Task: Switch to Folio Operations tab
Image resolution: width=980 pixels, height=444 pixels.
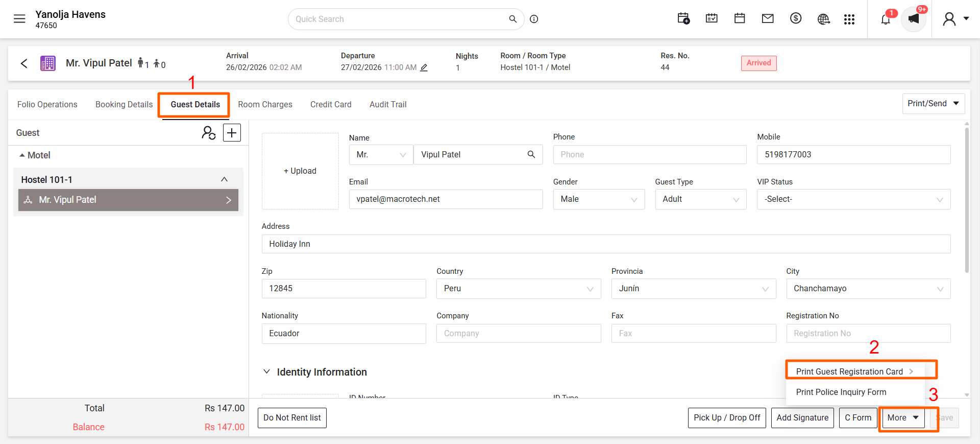Action: (x=47, y=105)
